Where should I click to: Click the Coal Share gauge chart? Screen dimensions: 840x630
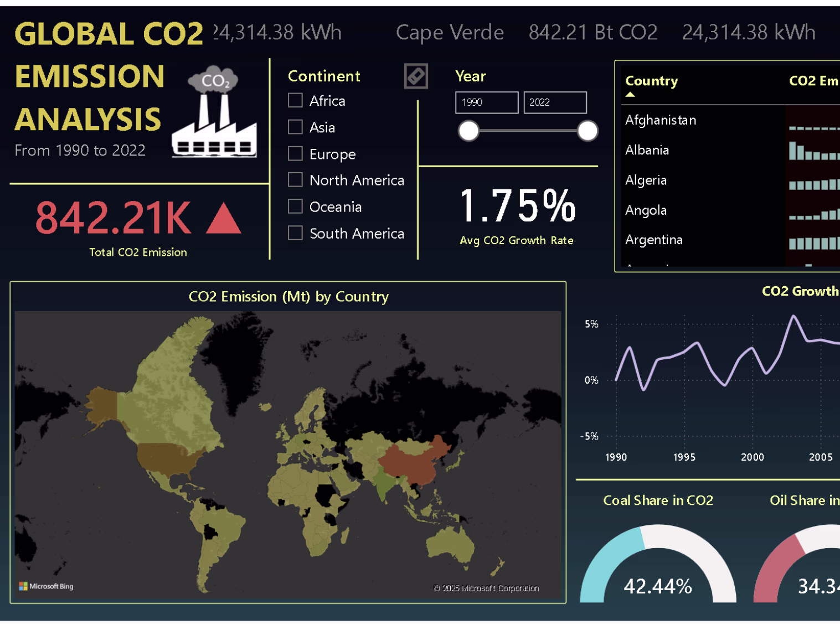658,564
